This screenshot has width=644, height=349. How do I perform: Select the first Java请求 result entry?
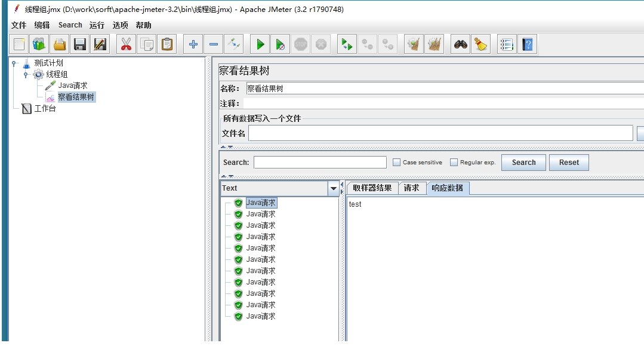click(261, 203)
